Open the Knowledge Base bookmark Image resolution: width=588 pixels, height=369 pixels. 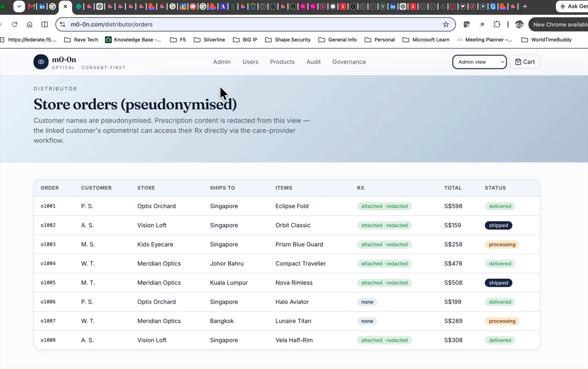tap(133, 40)
